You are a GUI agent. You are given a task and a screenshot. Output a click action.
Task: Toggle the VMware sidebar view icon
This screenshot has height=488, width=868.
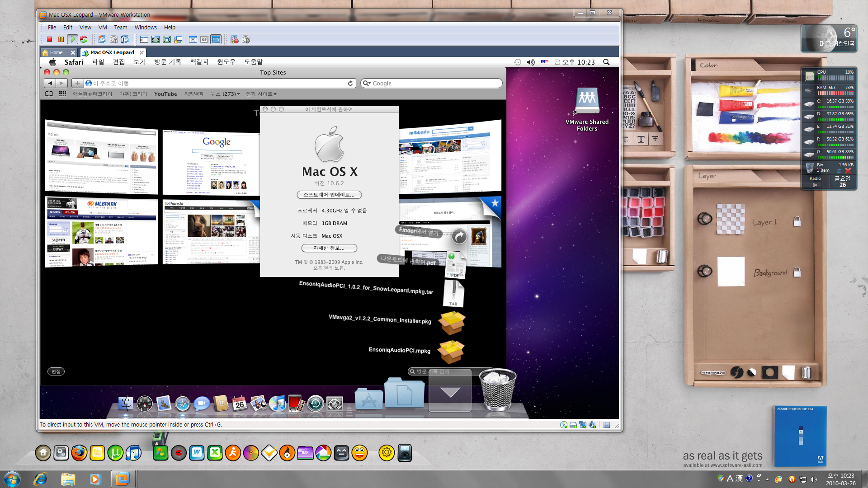[144, 40]
